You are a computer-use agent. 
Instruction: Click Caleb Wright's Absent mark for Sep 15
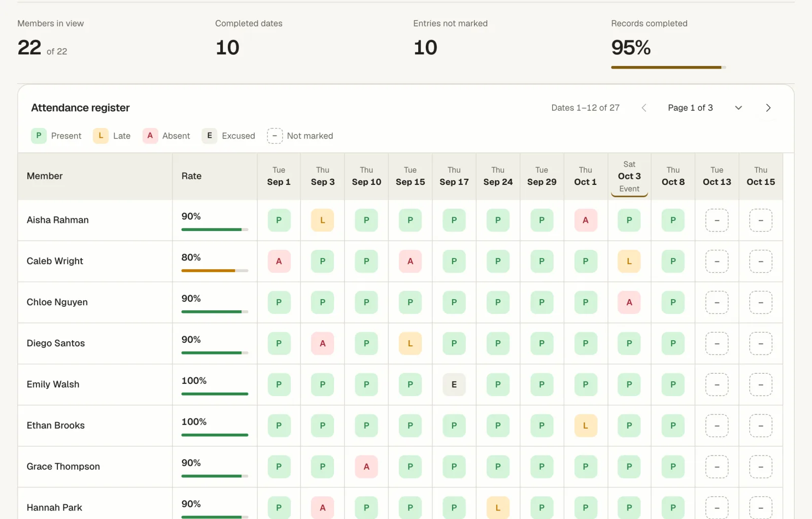point(410,262)
